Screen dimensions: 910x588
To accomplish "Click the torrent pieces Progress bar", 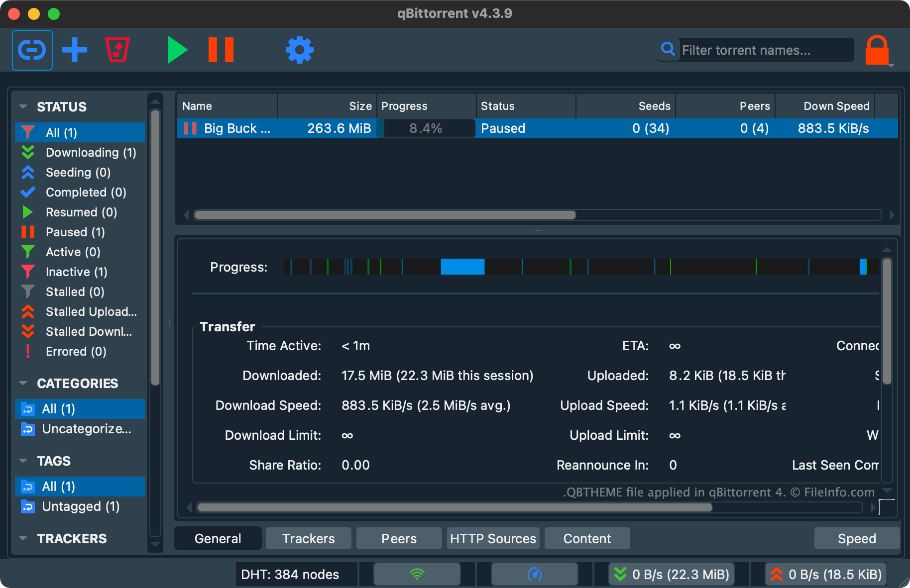I will point(581,267).
